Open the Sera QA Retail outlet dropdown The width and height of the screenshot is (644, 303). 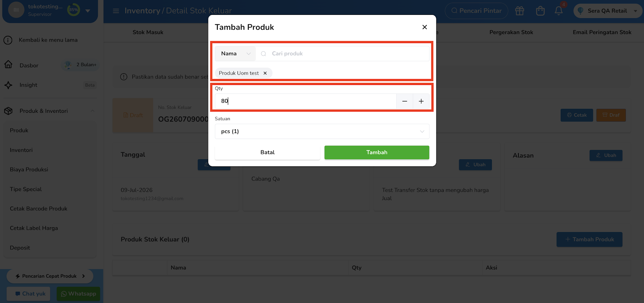click(x=607, y=11)
